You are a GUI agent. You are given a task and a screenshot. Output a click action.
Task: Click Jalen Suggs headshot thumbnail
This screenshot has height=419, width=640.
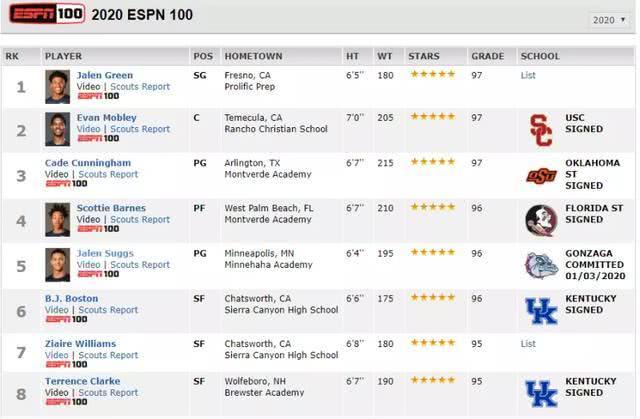coord(58,265)
